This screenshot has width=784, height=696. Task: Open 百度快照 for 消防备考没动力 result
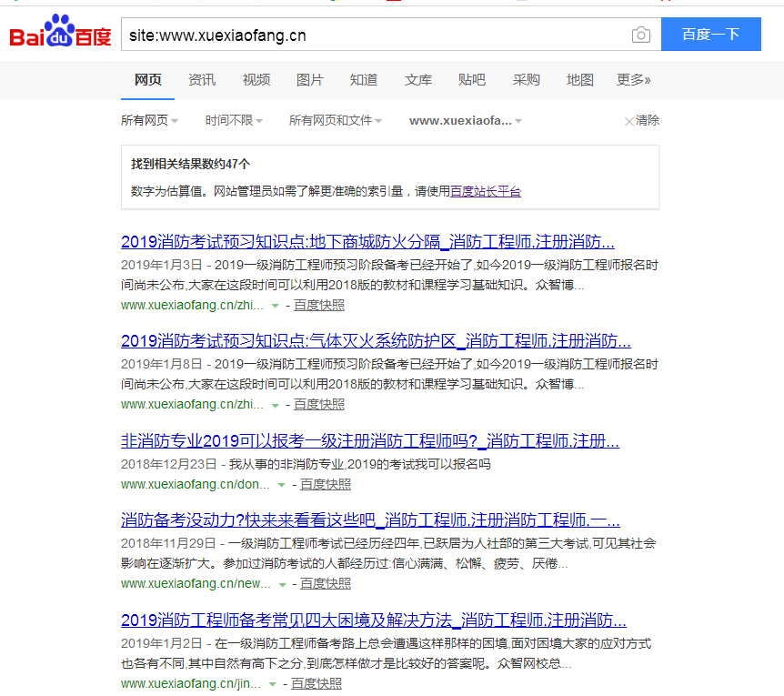pos(326,583)
